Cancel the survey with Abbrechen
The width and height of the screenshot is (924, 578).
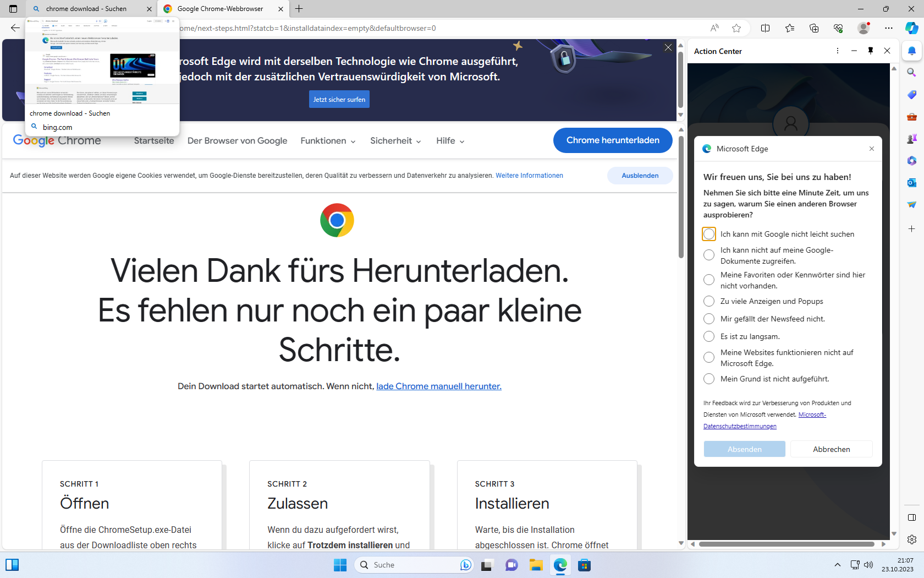click(832, 449)
